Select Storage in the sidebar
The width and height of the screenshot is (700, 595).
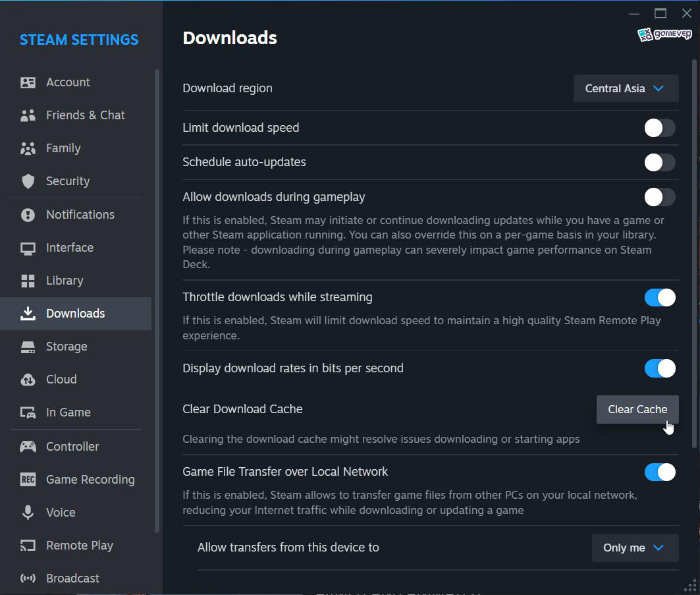(x=76, y=347)
